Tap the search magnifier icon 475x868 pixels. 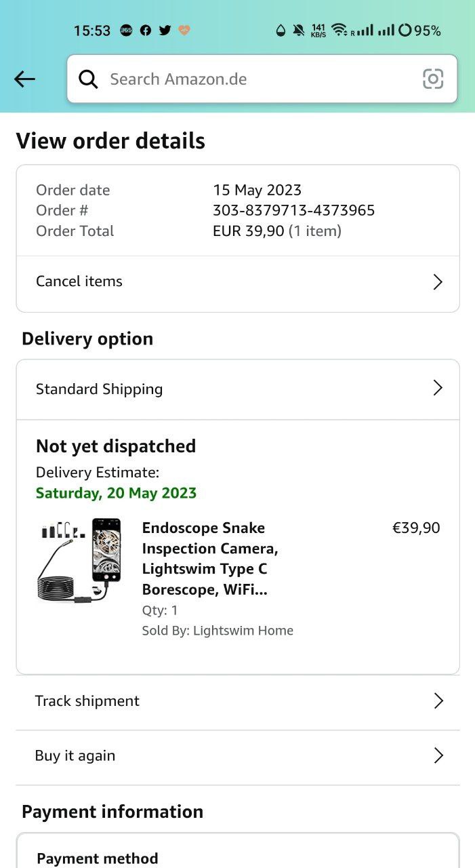click(x=88, y=79)
